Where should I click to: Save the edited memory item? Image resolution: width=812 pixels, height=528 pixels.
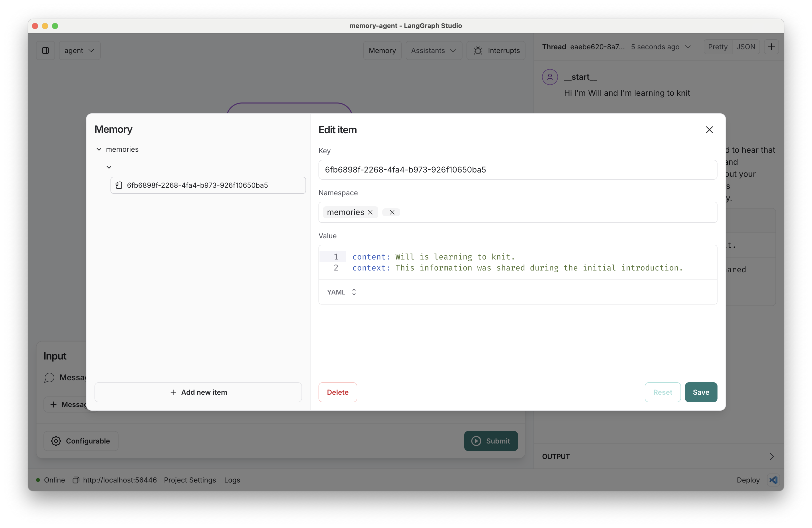point(700,392)
